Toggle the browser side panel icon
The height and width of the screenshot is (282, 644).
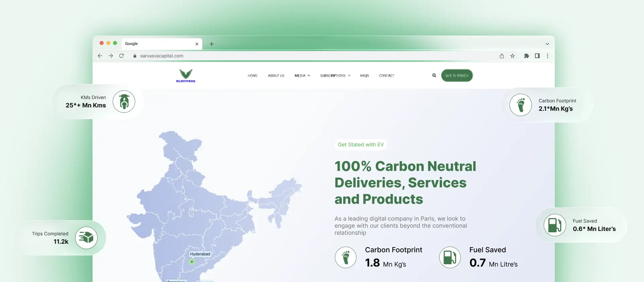[537, 56]
